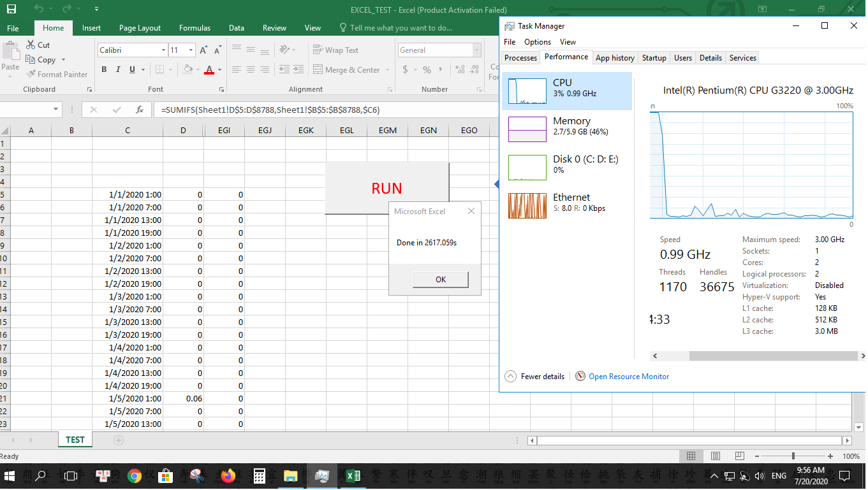The width and height of the screenshot is (868, 490).
Task: Open the Name Box dropdown arrow
Action: (x=57, y=110)
